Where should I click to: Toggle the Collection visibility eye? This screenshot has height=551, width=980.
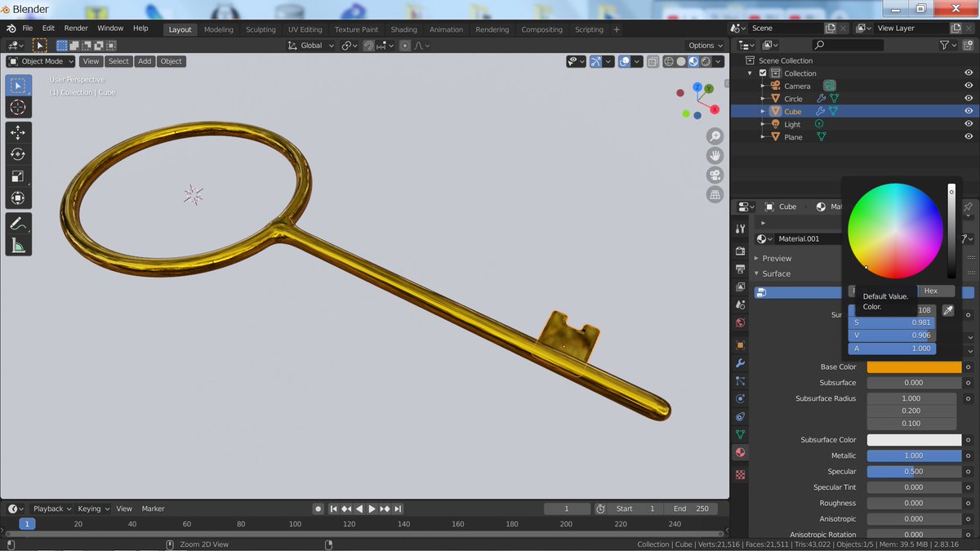[969, 73]
